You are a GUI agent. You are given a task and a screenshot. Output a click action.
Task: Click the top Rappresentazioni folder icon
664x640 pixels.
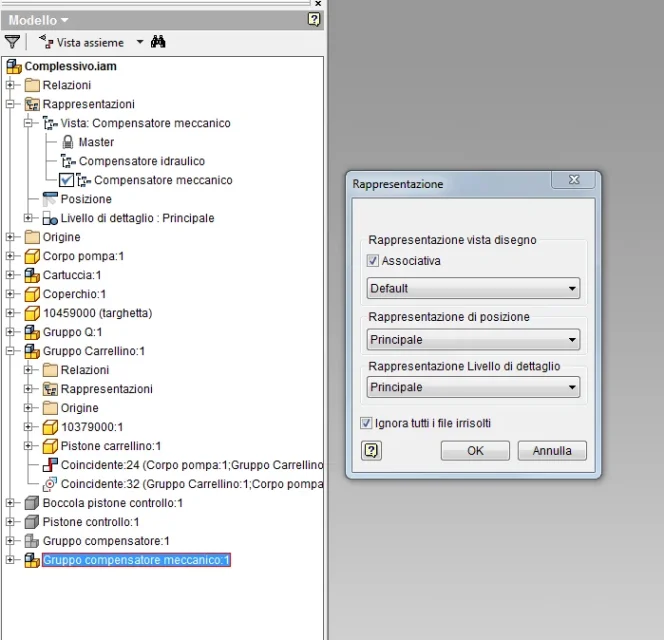[32, 104]
